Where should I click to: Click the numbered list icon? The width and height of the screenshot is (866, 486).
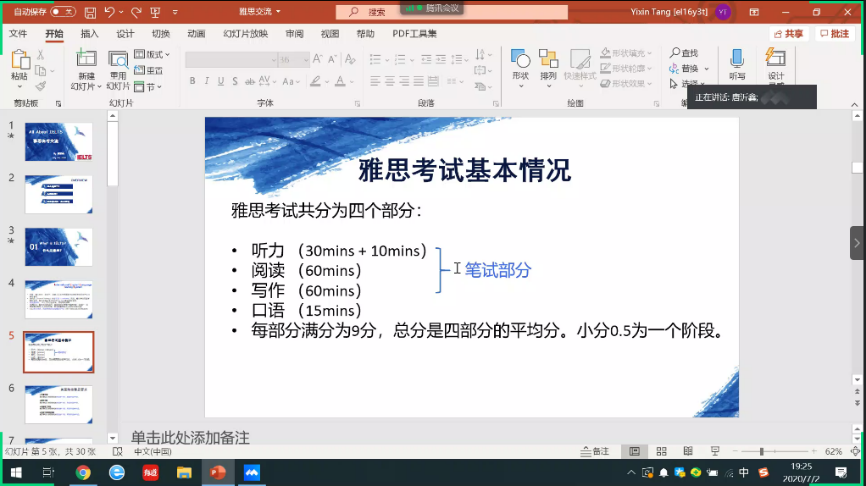click(x=400, y=59)
